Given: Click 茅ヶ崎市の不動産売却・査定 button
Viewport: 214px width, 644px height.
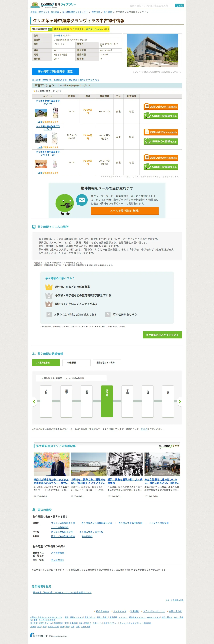Looking at the screenshot, I should pos(55,72).
